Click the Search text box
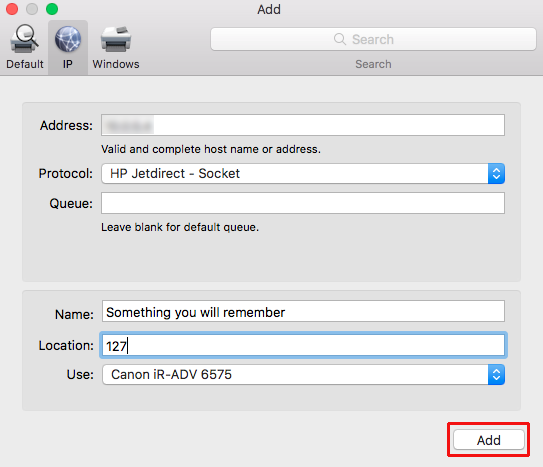 point(373,39)
